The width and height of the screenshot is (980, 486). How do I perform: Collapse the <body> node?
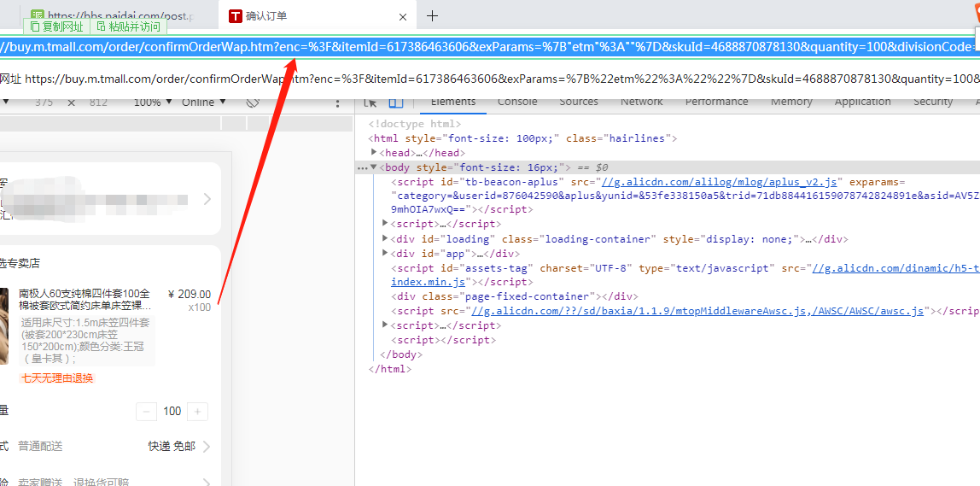(374, 167)
